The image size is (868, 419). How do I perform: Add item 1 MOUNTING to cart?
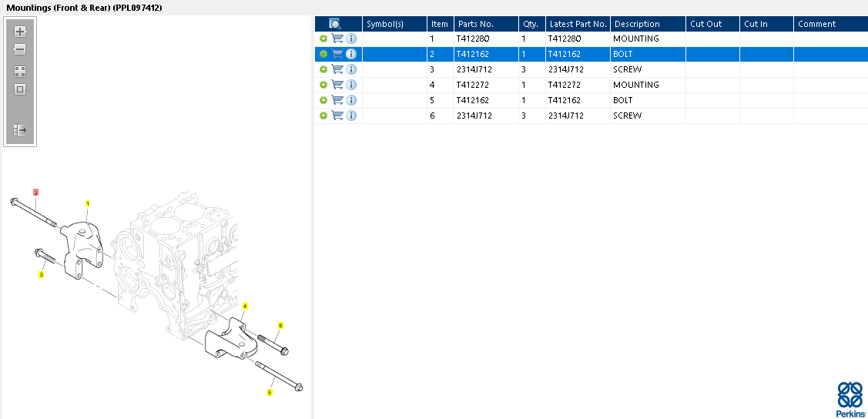pos(337,39)
